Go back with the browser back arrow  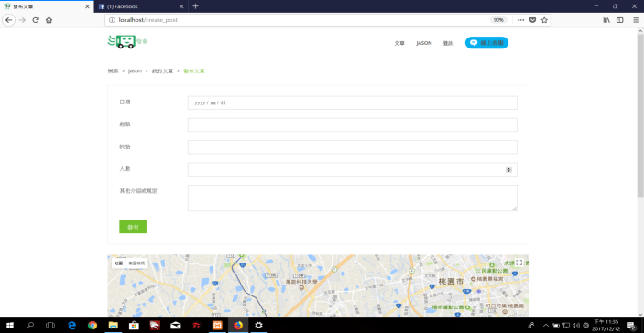tap(9, 20)
